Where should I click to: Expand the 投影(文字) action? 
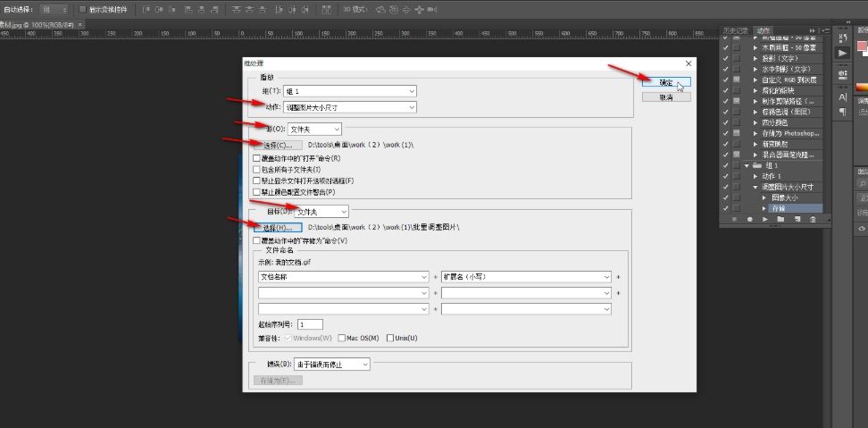[x=755, y=58]
